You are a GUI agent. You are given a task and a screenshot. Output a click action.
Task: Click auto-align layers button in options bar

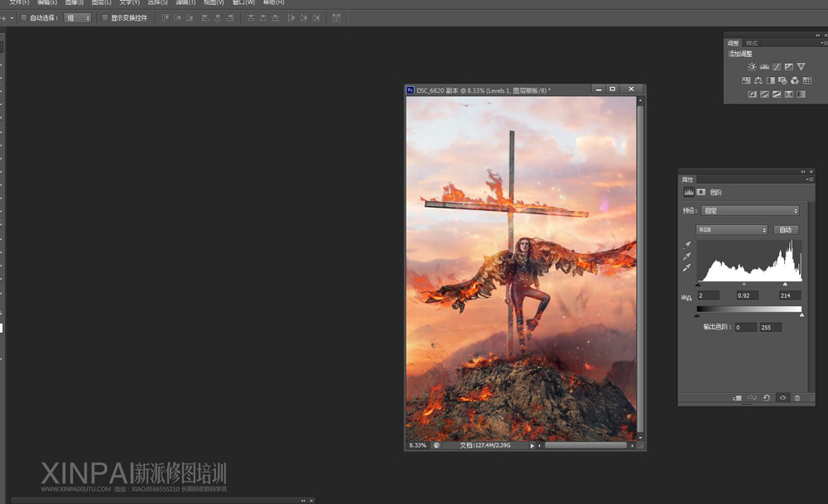pos(336,18)
